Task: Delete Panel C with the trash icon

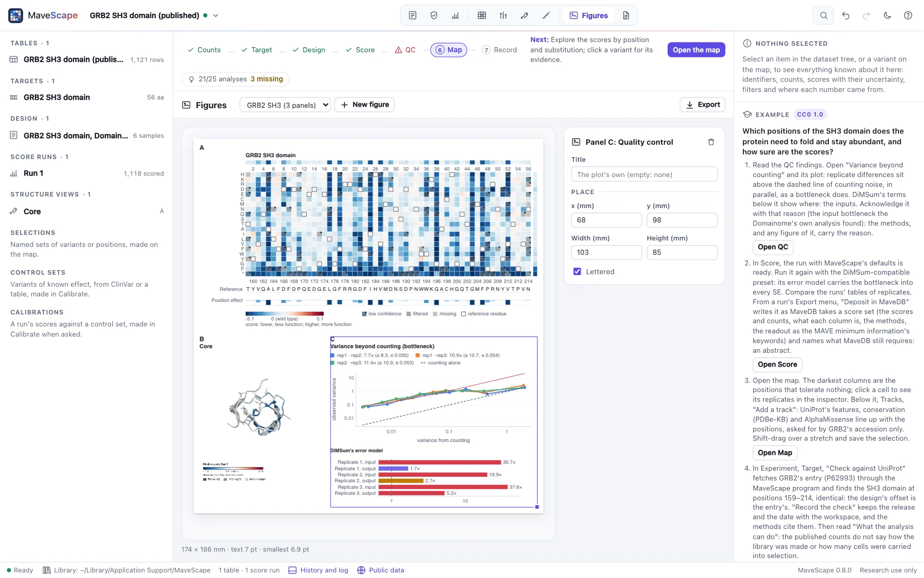Action: point(711,142)
